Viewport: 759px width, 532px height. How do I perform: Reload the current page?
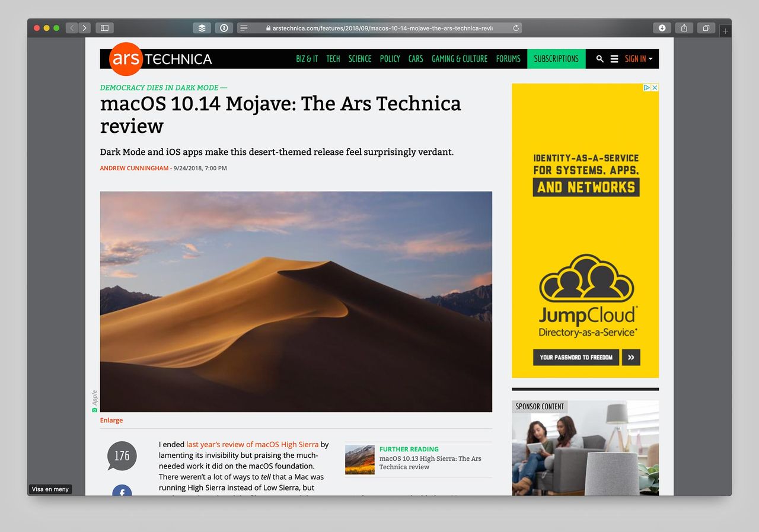pyautogui.click(x=515, y=27)
